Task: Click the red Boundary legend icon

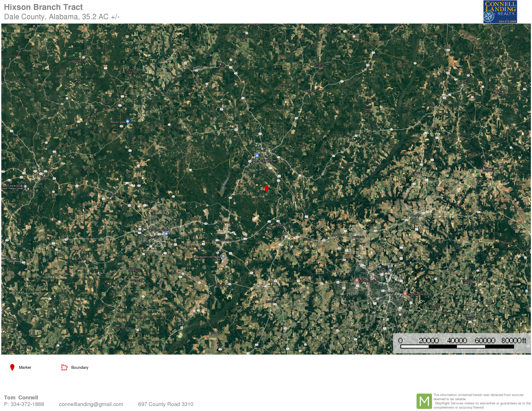Action: 64,367
